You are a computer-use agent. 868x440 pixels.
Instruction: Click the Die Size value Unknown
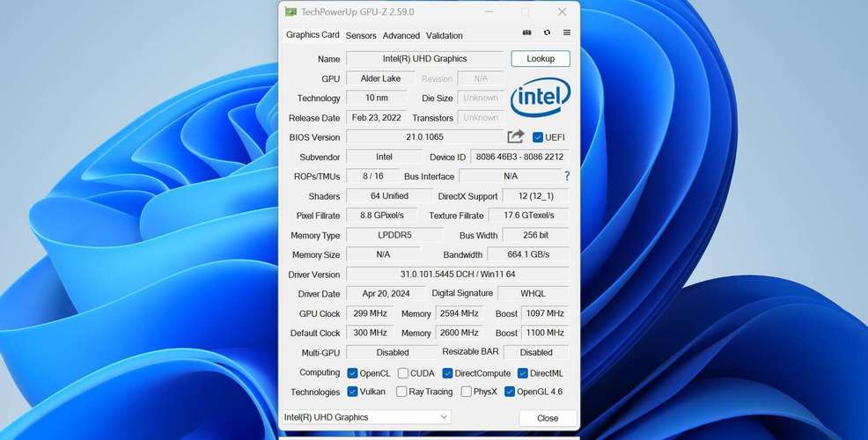point(481,98)
